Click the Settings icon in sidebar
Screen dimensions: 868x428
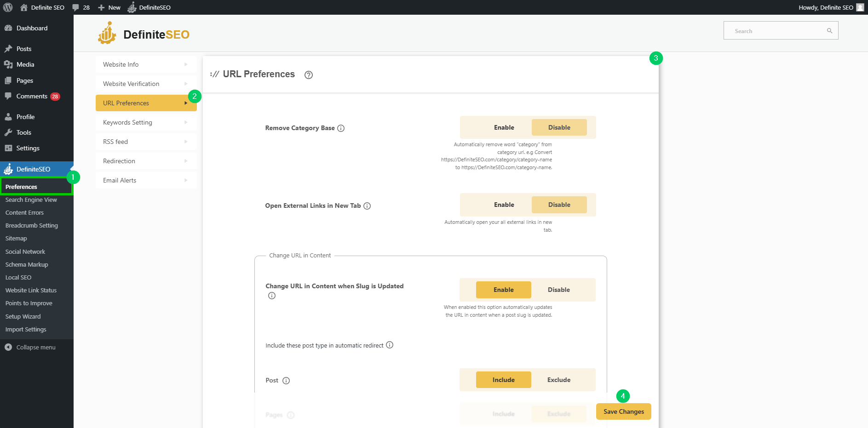point(8,148)
